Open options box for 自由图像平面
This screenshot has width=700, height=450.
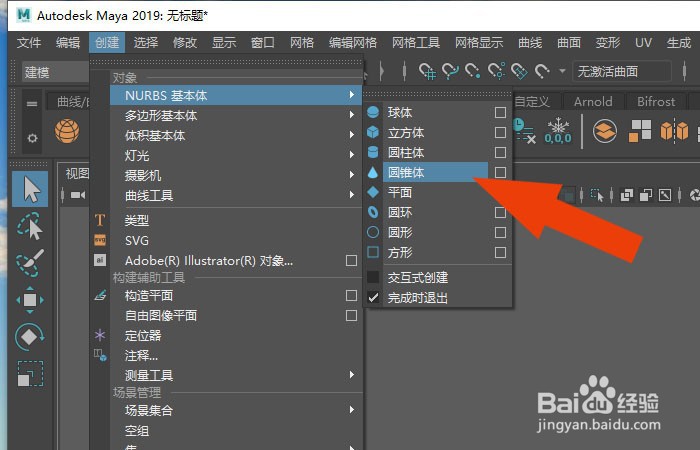pyautogui.click(x=351, y=316)
